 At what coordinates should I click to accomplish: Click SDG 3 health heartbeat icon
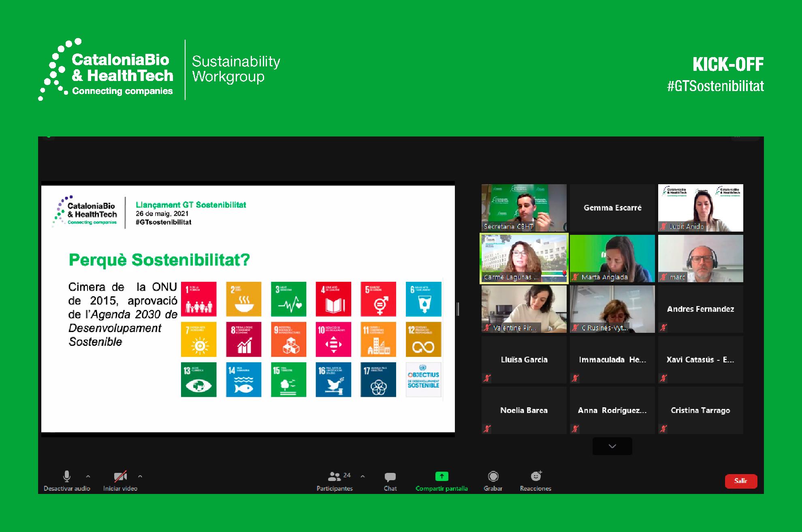click(288, 299)
